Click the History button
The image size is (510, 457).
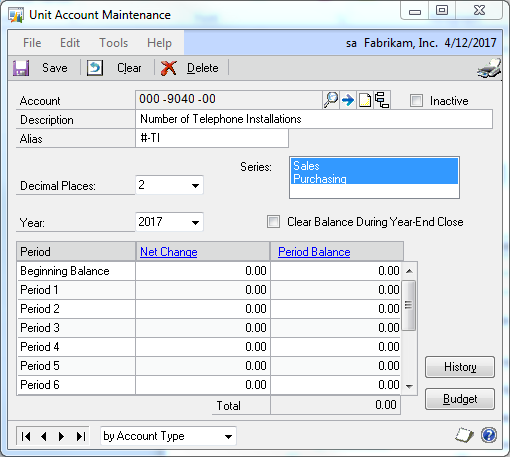point(460,367)
